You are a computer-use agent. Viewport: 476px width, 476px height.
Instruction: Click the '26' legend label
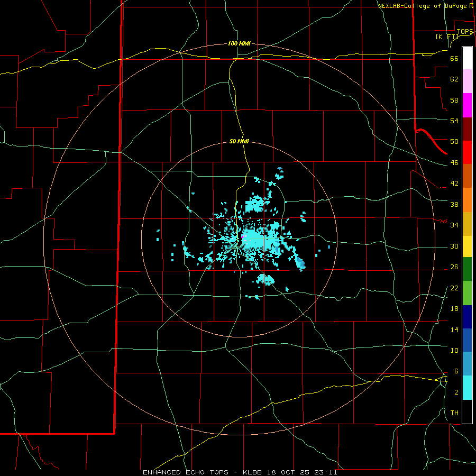454,267
